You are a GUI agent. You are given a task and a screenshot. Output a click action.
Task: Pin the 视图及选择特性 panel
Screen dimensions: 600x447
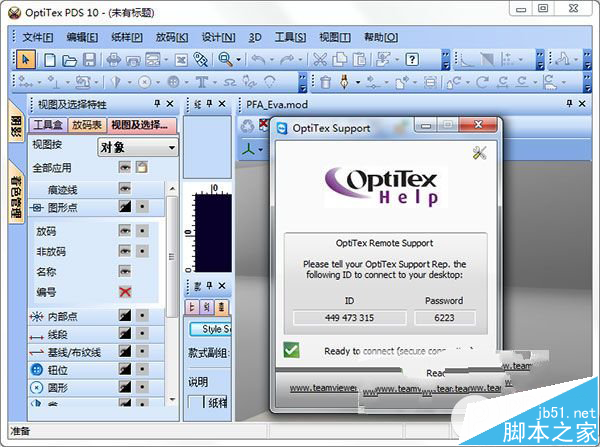[157, 103]
